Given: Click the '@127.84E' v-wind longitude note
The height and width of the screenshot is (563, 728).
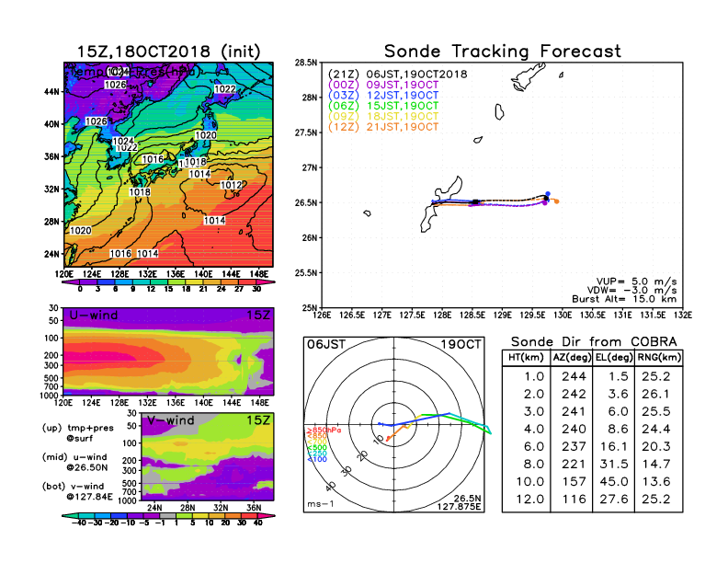Looking at the screenshot, I should [x=89, y=497].
